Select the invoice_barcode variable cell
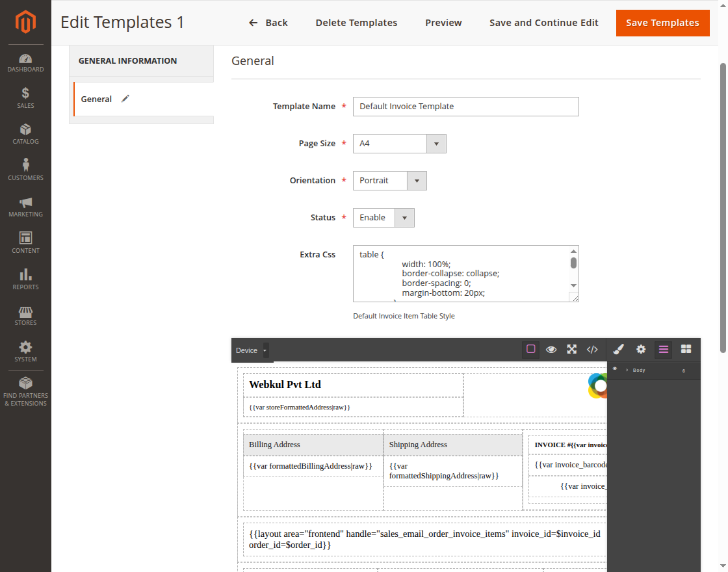 [x=568, y=465]
